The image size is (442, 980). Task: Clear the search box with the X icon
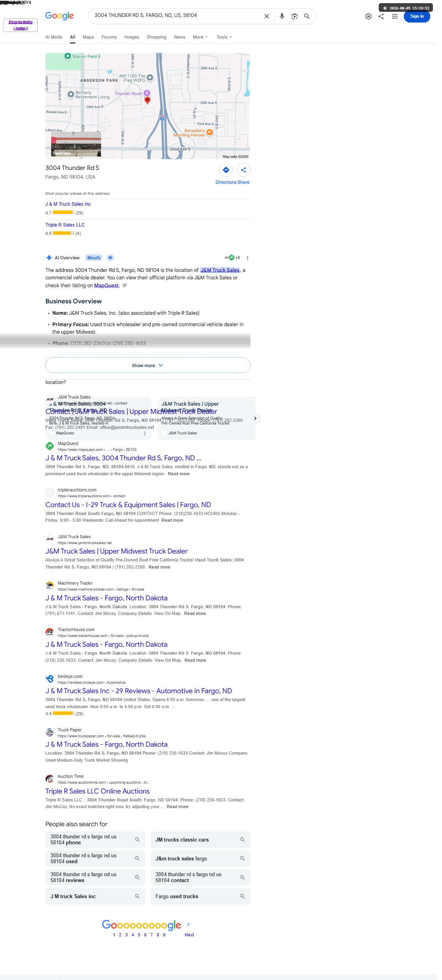coord(267,16)
